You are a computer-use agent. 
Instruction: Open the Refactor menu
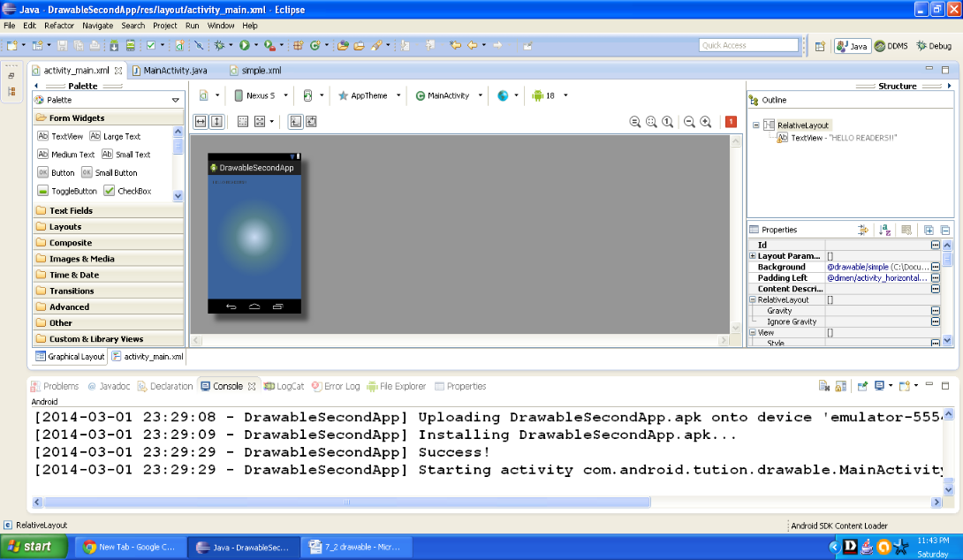(59, 26)
